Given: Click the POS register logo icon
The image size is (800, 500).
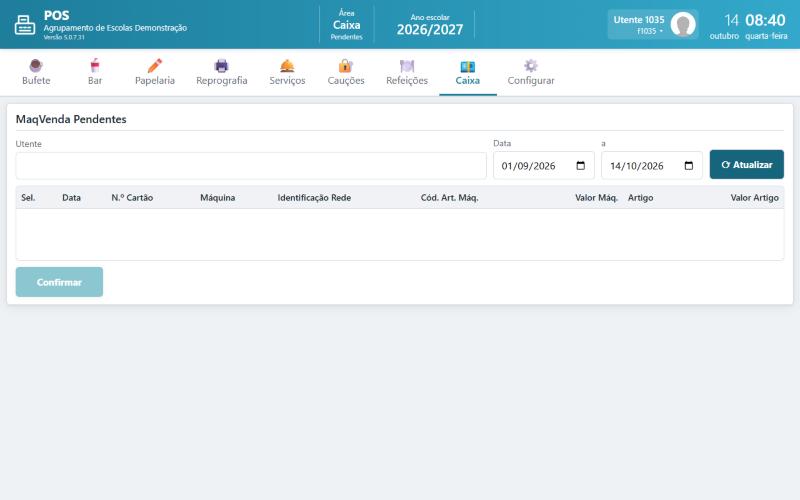Looking at the screenshot, I should point(24,24).
